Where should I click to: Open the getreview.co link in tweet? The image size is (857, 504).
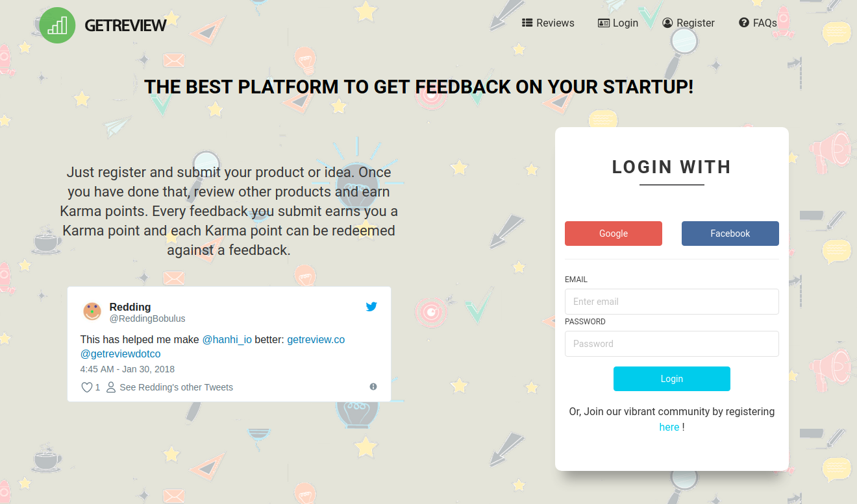[x=316, y=339]
